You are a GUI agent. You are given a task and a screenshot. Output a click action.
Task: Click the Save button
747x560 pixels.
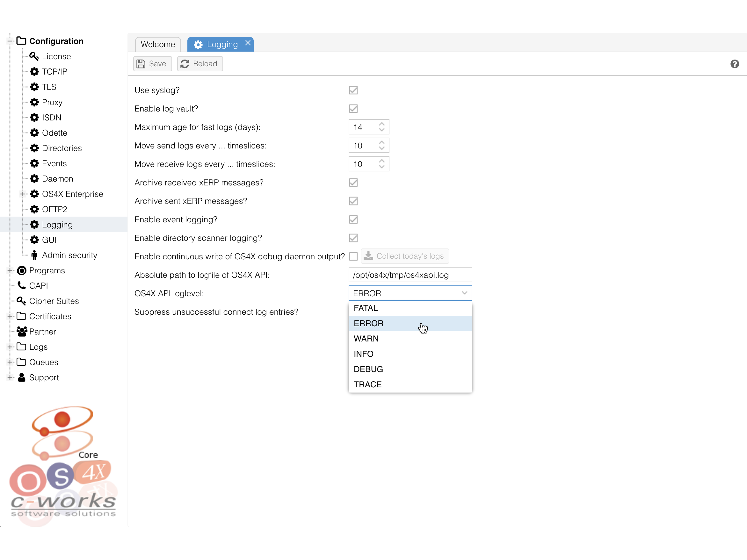point(152,64)
